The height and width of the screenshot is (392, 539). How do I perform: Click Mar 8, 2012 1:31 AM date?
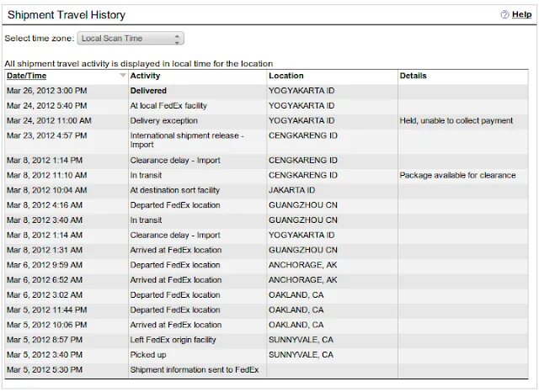pos(45,250)
